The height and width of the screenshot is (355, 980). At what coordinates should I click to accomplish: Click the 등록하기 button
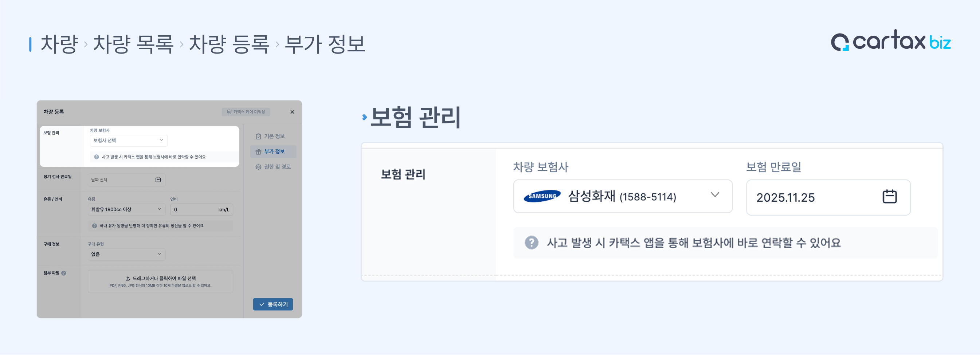(273, 304)
